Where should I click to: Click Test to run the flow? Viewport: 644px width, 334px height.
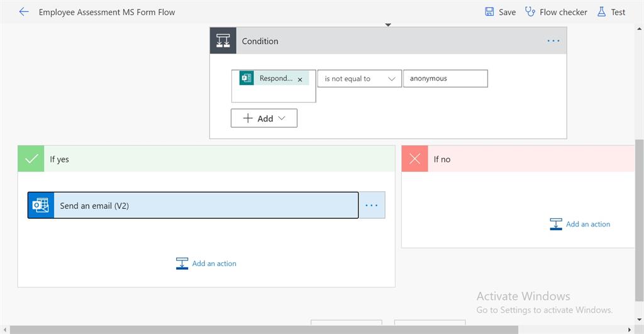(x=611, y=12)
